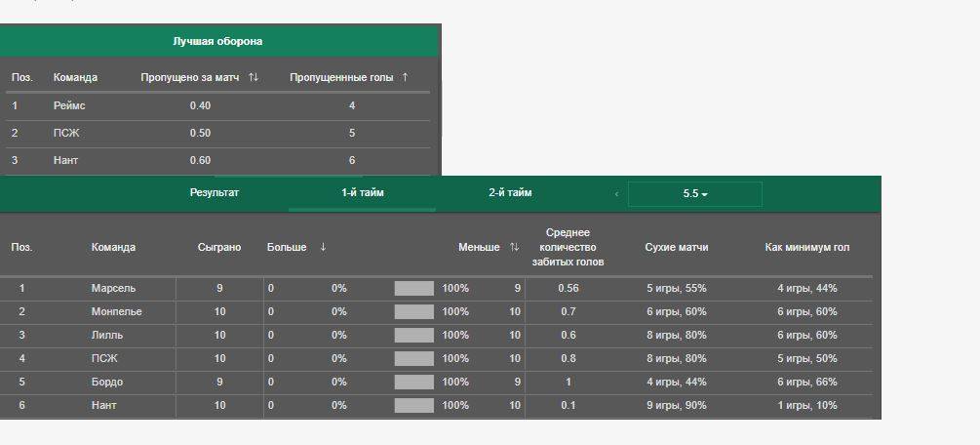Open the 5.5 goals threshold dropdown
Viewport: 980px width, 445px height.
pos(694,194)
